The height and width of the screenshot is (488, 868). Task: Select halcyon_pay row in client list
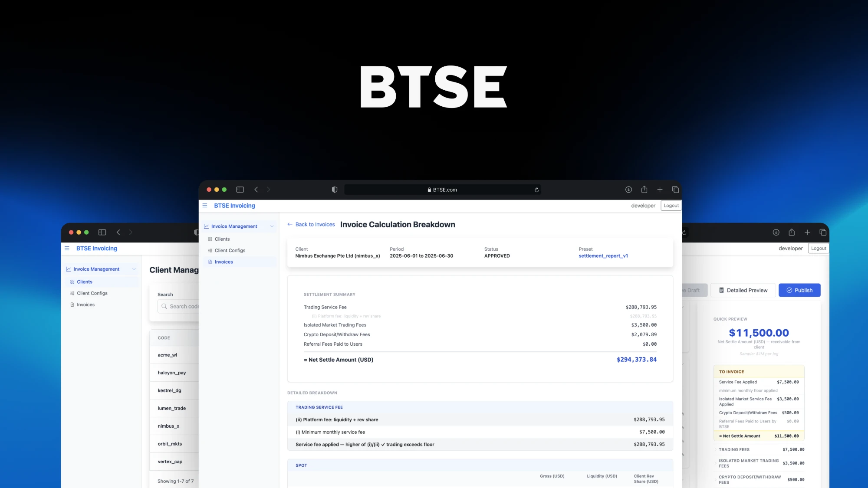pyautogui.click(x=174, y=373)
